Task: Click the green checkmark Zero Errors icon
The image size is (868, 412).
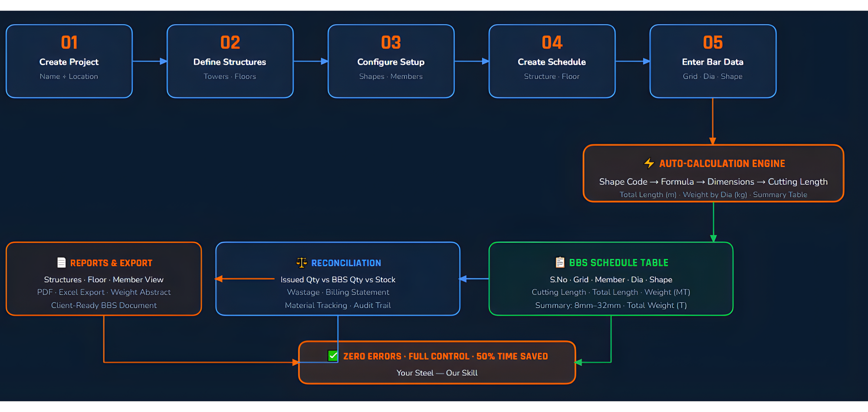Action: coord(333,356)
